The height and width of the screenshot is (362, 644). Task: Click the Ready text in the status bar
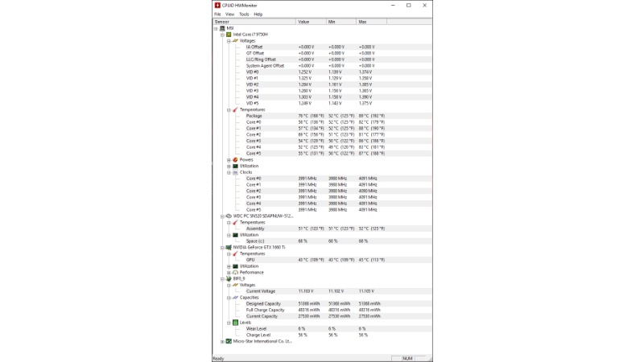218,359
